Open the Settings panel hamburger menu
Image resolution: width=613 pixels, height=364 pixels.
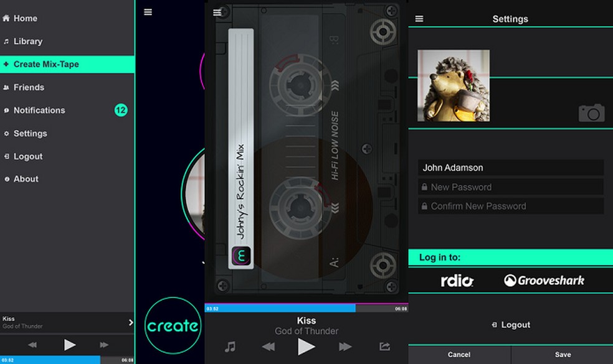(x=418, y=18)
